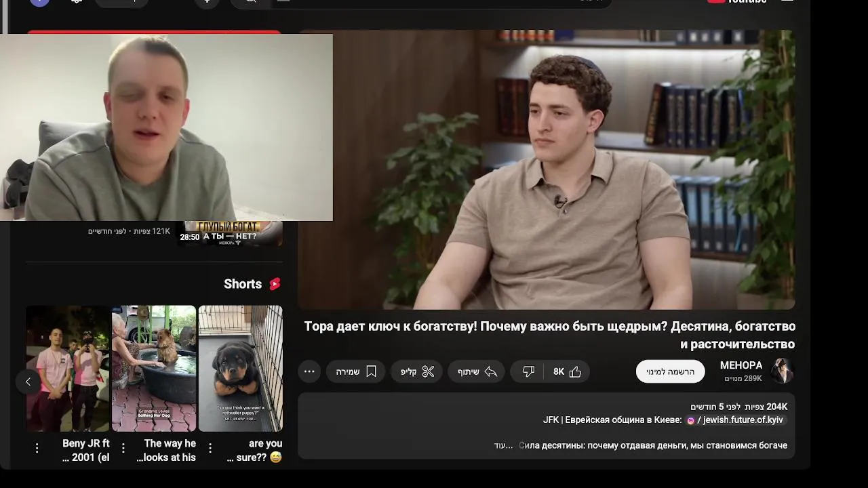Click the Shorts section logo icon
The width and height of the screenshot is (868, 488).
275,284
